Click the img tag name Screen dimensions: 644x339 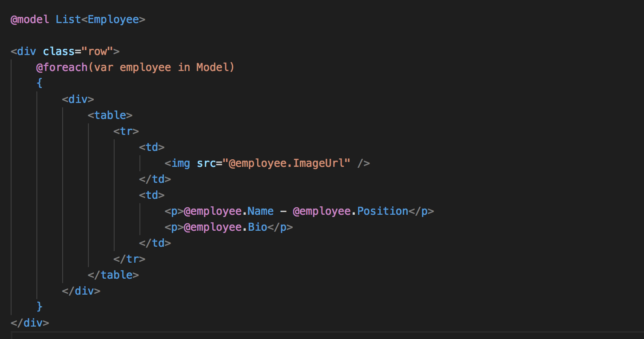pyautogui.click(x=181, y=163)
